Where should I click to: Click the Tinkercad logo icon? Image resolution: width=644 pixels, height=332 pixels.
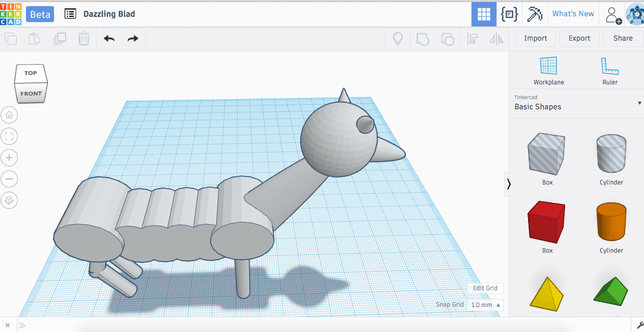(11, 14)
